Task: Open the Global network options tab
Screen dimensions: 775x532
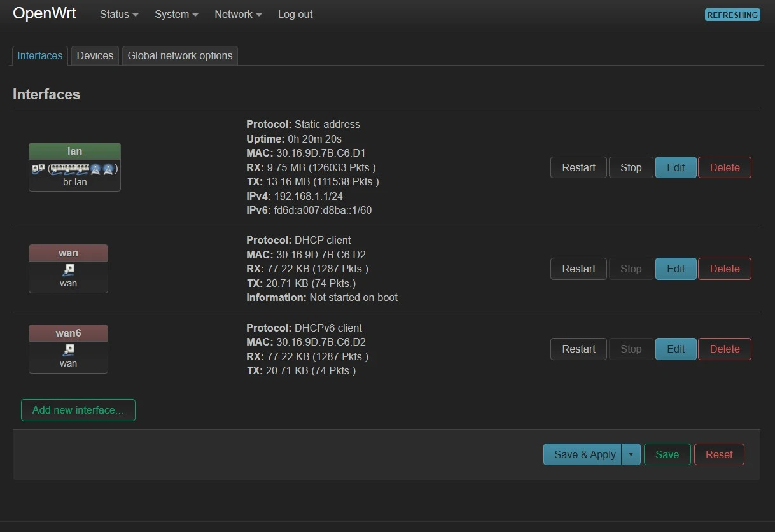Action: pos(180,55)
